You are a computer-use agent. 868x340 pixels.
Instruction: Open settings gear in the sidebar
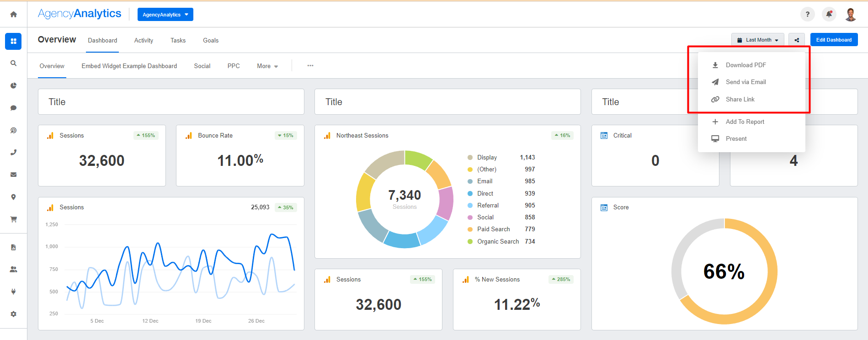(x=14, y=314)
